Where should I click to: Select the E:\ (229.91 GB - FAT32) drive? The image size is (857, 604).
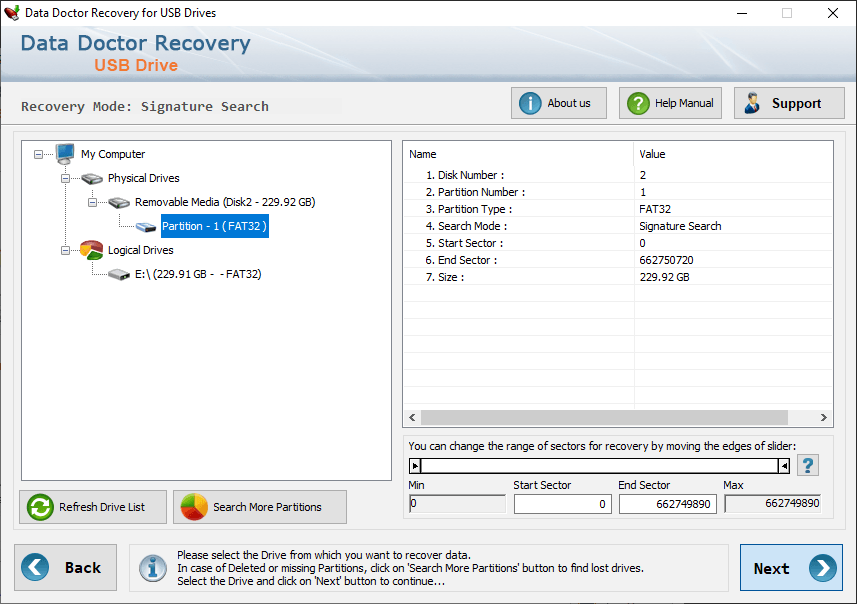(x=198, y=274)
